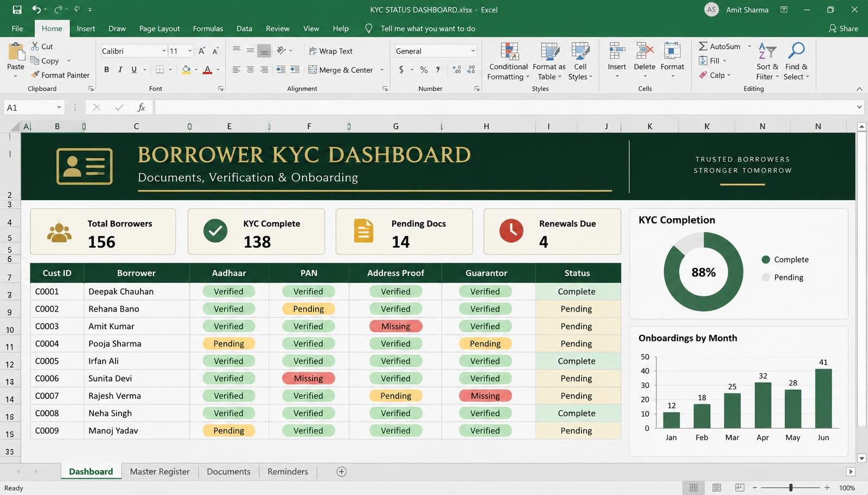Screen dimensions: 868x495
Task: Click the Save icon in title bar
Action: [x=17, y=9]
